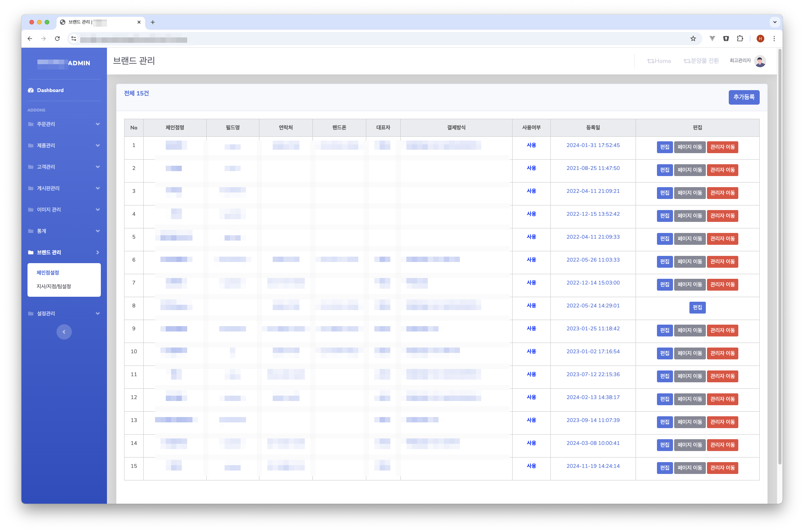Click 페이지 이동 button for row 2

[x=689, y=170]
